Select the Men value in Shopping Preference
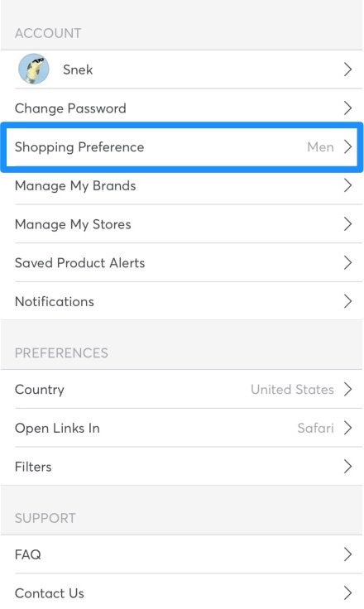364x609 pixels. point(320,146)
